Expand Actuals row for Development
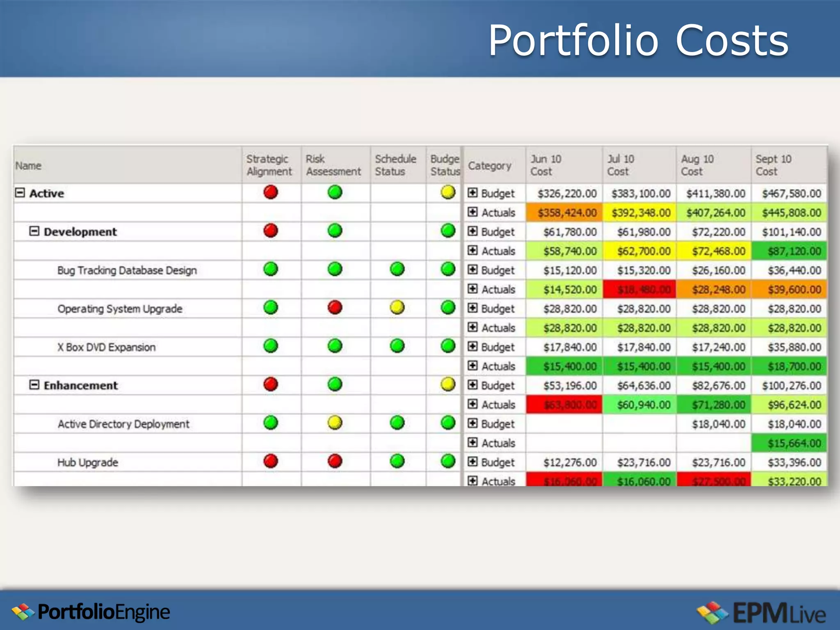 tap(472, 250)
